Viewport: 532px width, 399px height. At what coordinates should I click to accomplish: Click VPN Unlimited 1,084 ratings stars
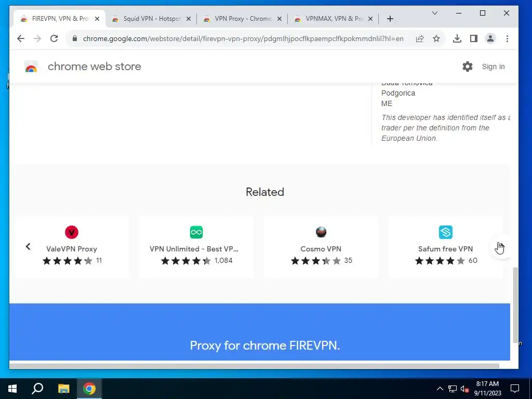click(185, 261)
